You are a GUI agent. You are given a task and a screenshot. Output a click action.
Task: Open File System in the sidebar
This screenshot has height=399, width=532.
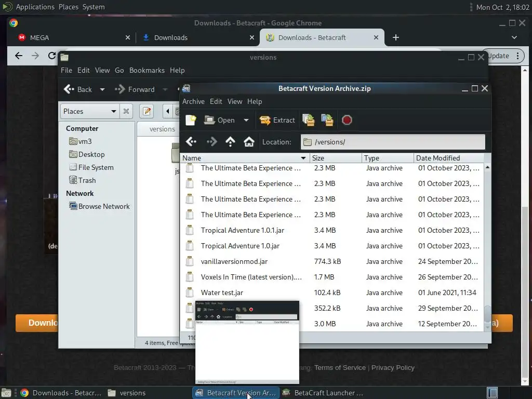91,167
